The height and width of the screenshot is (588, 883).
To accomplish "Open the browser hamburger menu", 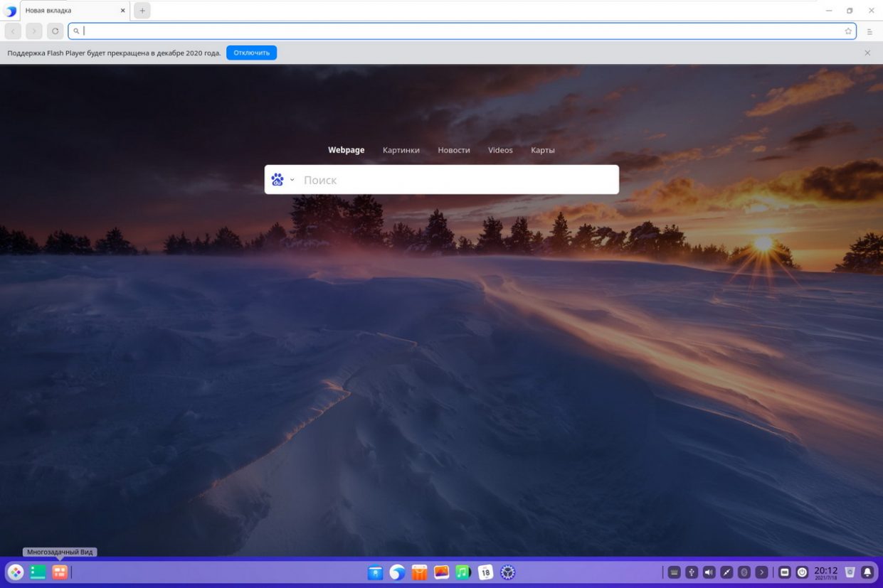I will (869, 31).
